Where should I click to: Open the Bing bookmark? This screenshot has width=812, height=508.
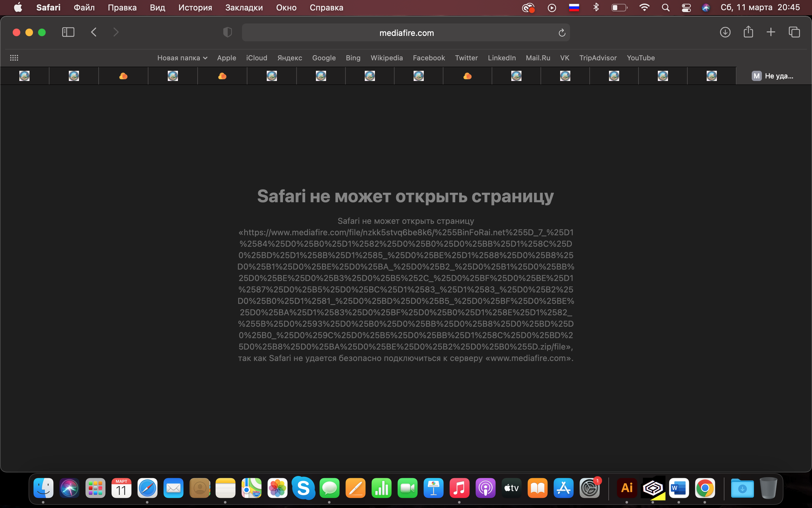(x=353, y=58)
